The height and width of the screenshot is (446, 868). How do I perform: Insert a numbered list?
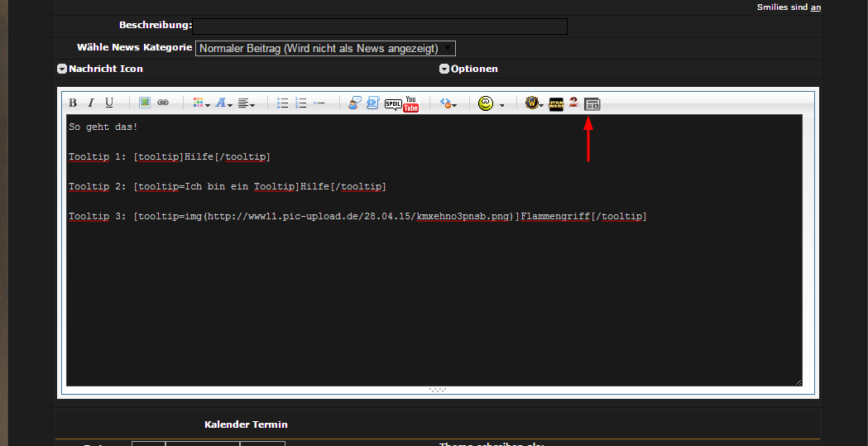click(300, 103)
